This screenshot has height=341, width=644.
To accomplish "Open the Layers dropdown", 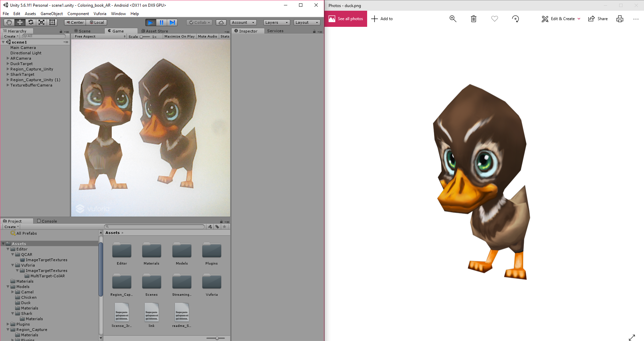I will pos(277,22).
